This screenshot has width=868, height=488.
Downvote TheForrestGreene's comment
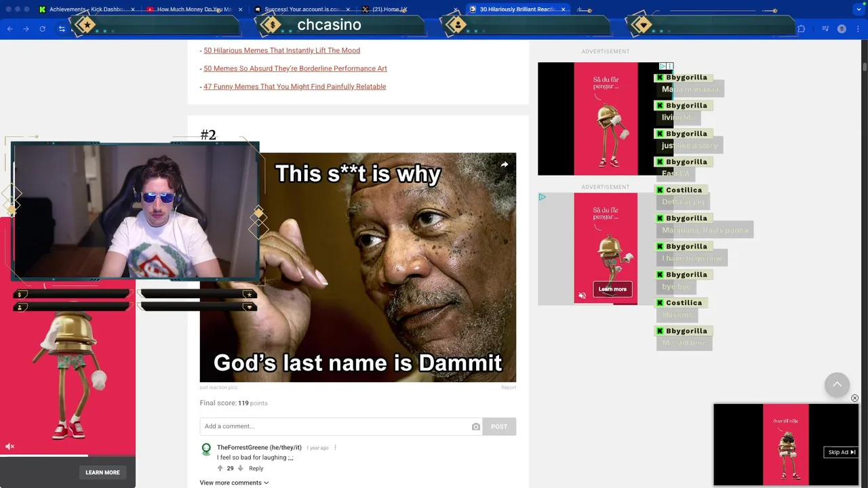click(x=240, y=468)
